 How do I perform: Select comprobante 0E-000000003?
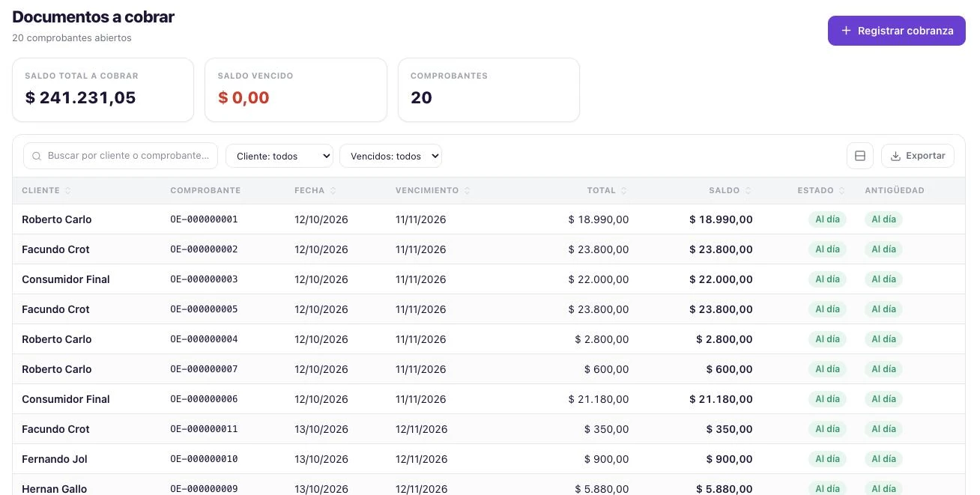(204, 279)
